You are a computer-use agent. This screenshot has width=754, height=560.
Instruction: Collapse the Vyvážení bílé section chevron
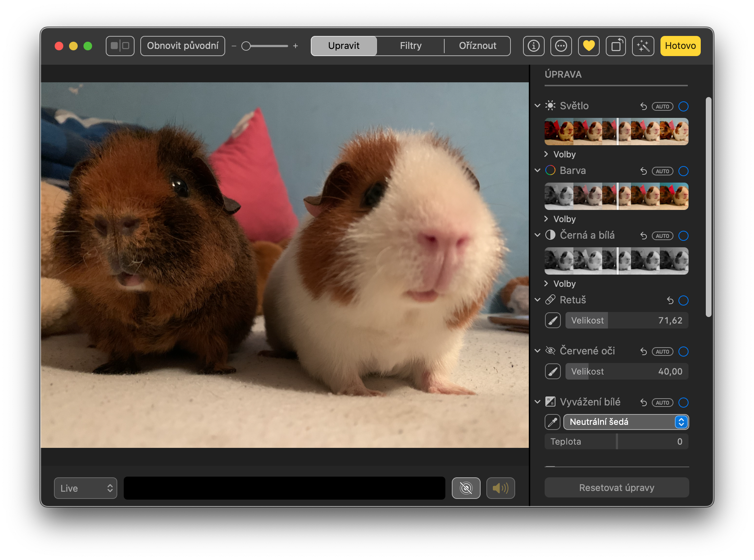[537, 402]
